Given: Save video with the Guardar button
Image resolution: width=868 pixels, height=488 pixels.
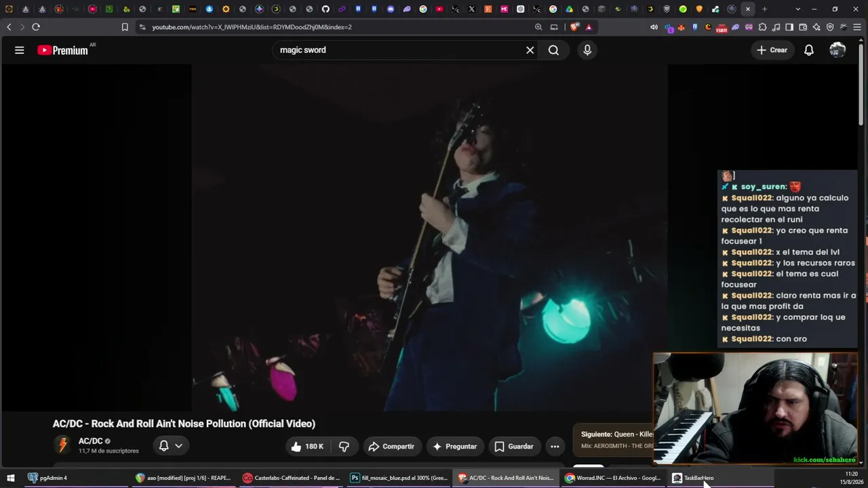Looking at the screenshot, I should [513, 447].
